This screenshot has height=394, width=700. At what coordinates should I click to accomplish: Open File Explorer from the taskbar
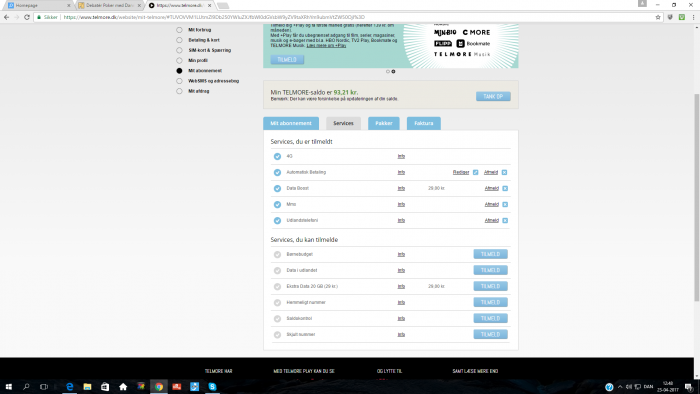pos(88,386)
